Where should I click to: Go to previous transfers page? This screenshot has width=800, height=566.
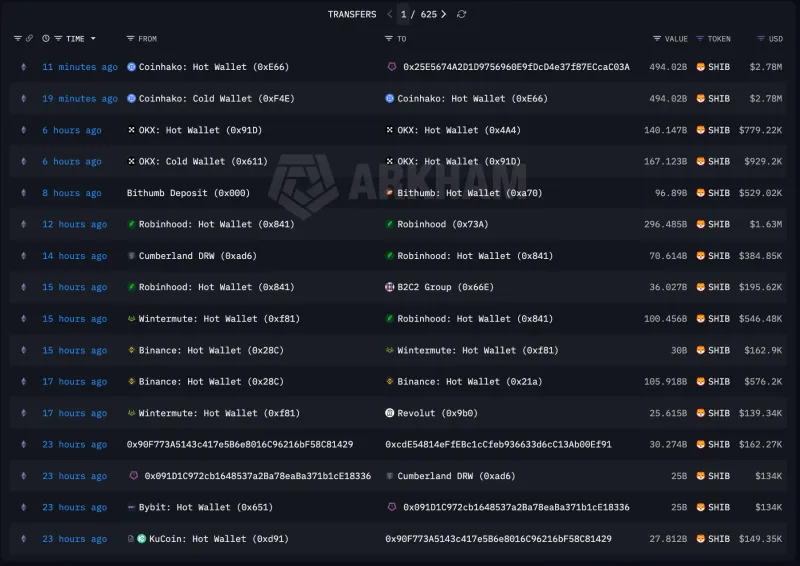point(390,14)
